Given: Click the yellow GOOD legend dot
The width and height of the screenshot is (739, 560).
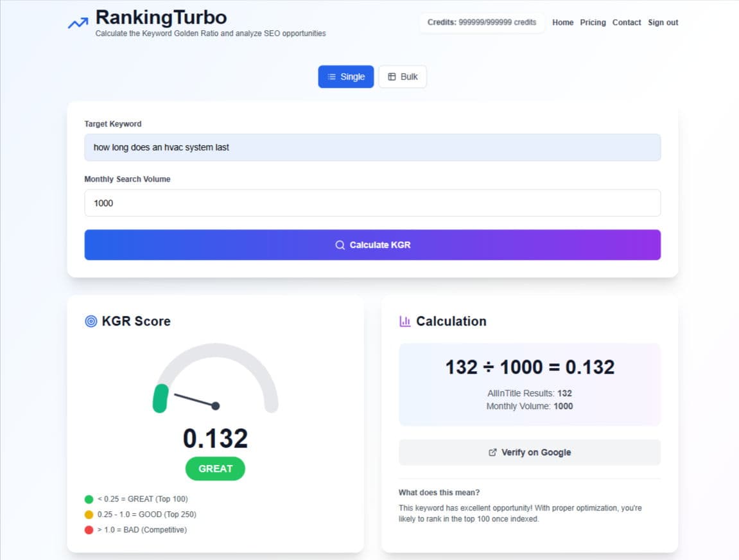Looking at the screenshot, I should tap(89, 514).
